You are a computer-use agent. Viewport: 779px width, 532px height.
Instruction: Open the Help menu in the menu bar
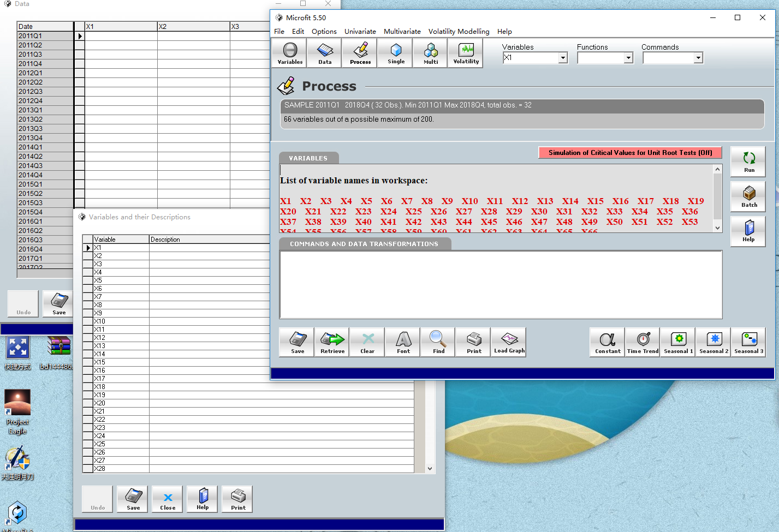click(x=504, y=32)
